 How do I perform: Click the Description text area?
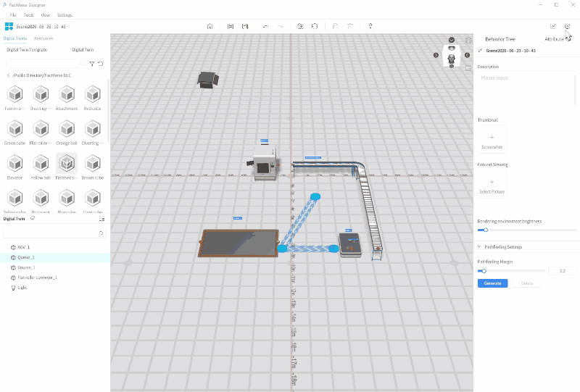[x=527, y=90]
